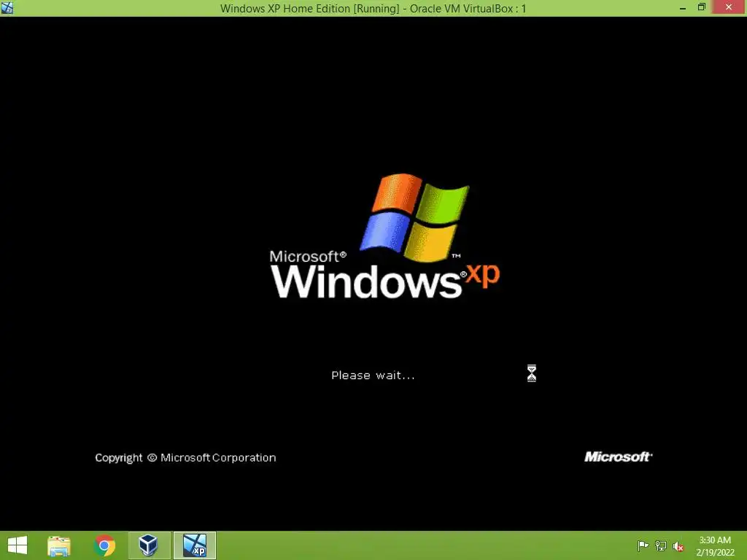Open the network status tray icon
747x560 pixels.
click(x=661, y=545)
